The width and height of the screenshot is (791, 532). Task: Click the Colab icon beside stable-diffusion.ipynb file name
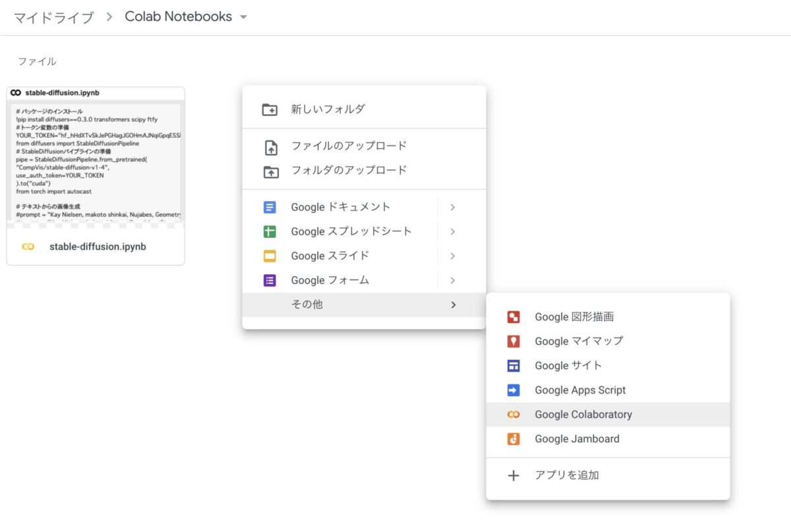point(28,247)
